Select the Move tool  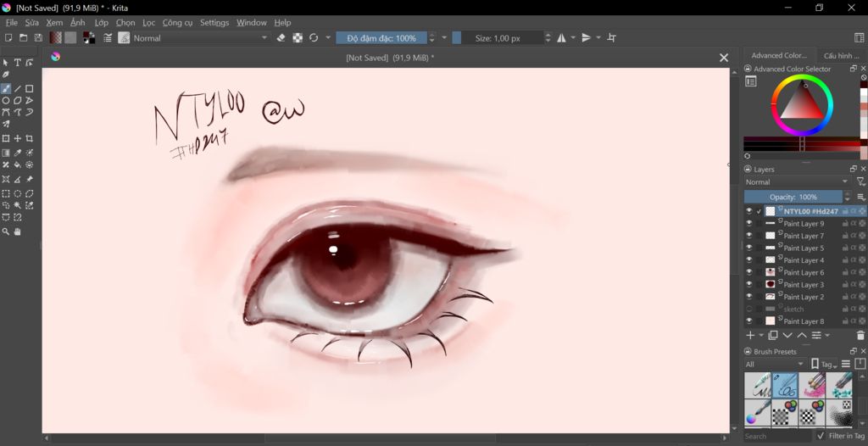coord(18,138)
